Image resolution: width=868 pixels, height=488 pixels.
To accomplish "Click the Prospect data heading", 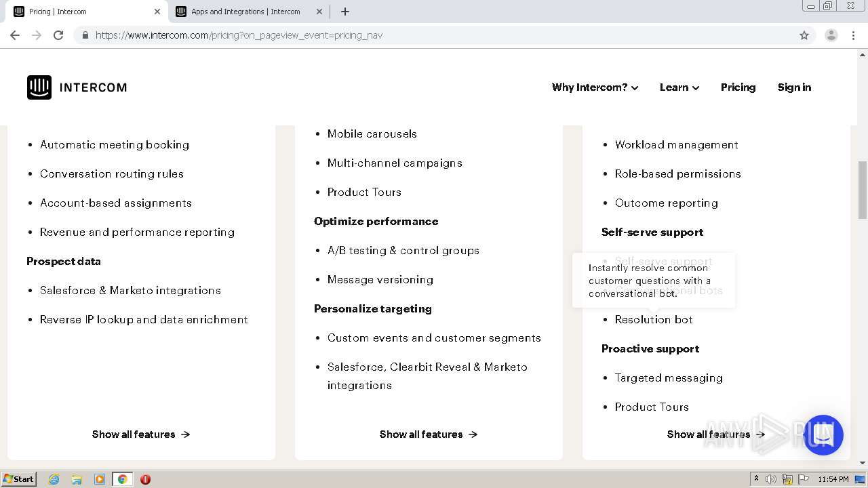I will tap(64, 261).
